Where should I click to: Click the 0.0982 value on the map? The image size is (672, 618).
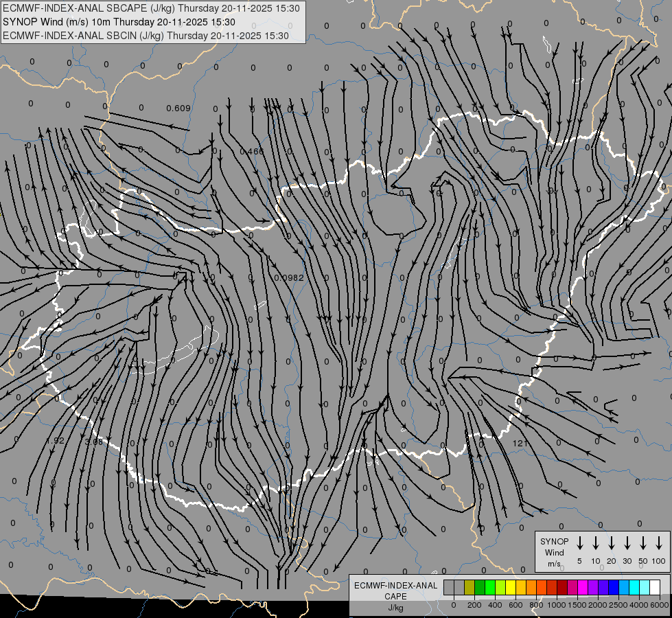tap(289, 277)
